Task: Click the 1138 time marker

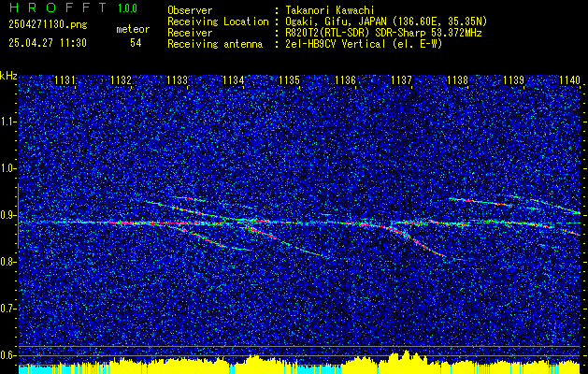Action: pos(457,80)
